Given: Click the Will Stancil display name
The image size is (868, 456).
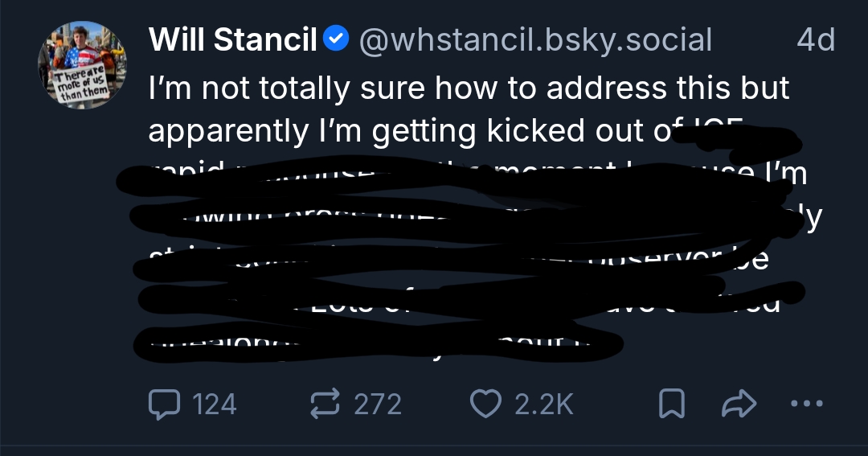Looking at the screenshot, I should (x=233, y=39).
